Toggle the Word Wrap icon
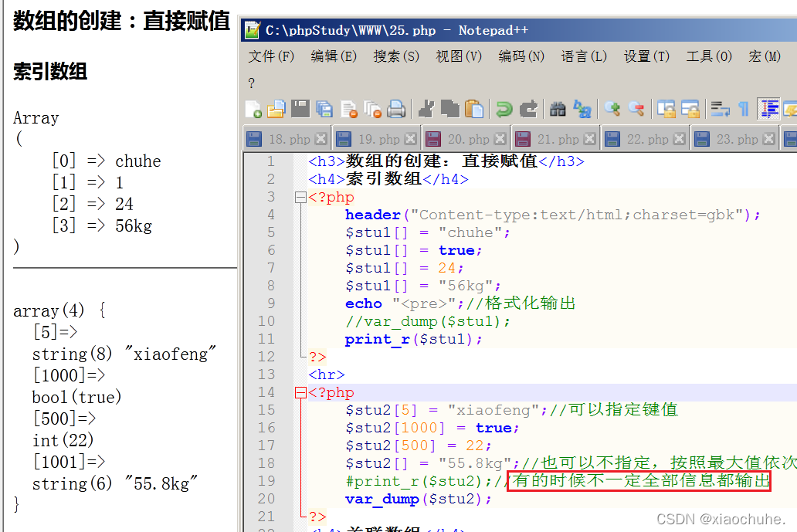Screen dimensions: 797x532 pos(720,109)
